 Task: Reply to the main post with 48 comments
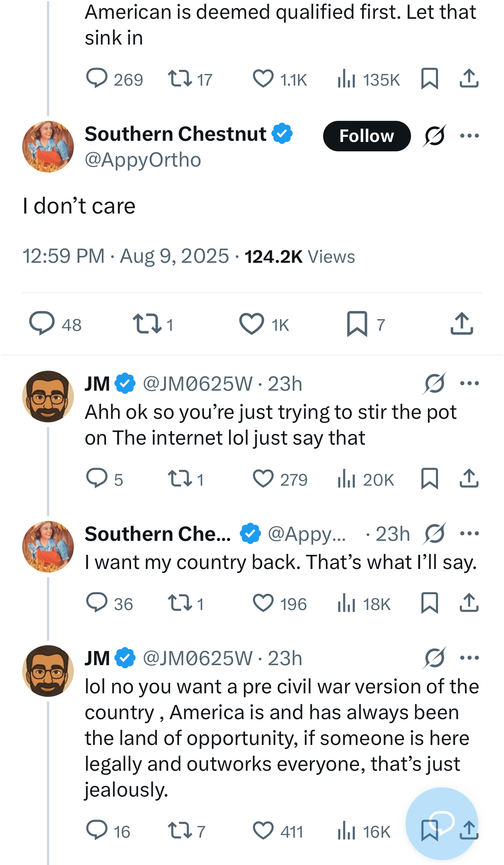pos(42,323)
